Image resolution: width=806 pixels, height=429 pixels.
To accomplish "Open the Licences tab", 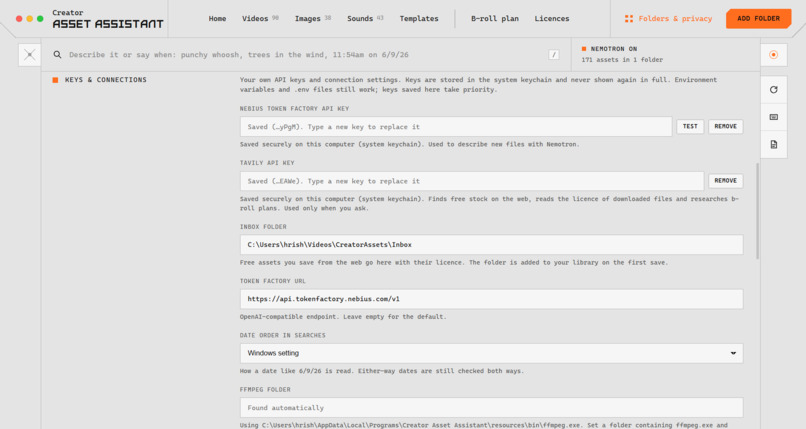I will tap(552, 18).
